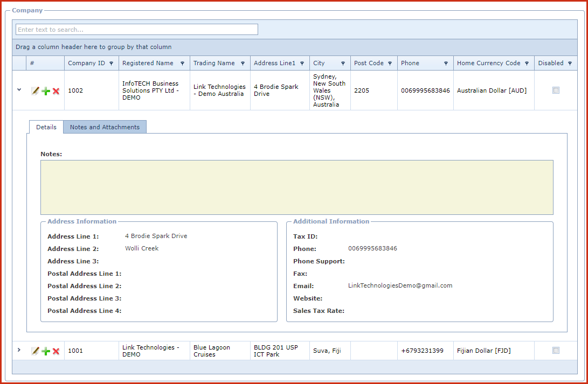Select the group-by-column drop panel
The height and width of the screenshot is (384, 588).
295,47
